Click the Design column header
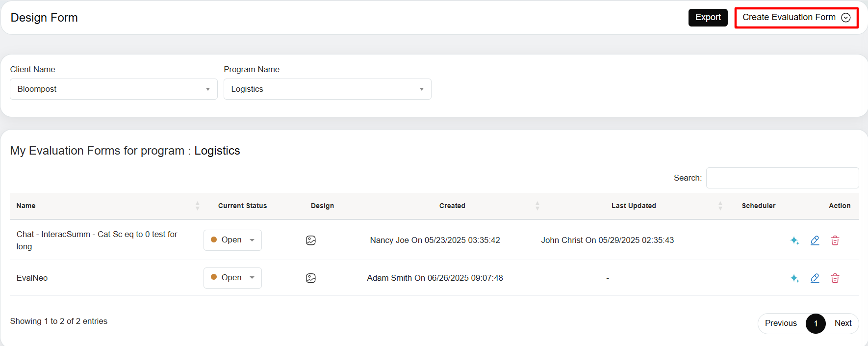Viewport: 868px width, 346px height. coord(322,206)
